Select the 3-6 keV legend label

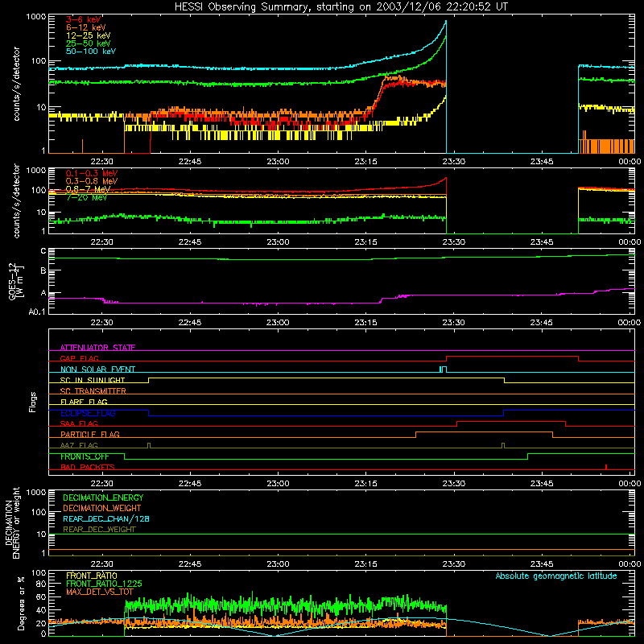click(x=84, y=19)
